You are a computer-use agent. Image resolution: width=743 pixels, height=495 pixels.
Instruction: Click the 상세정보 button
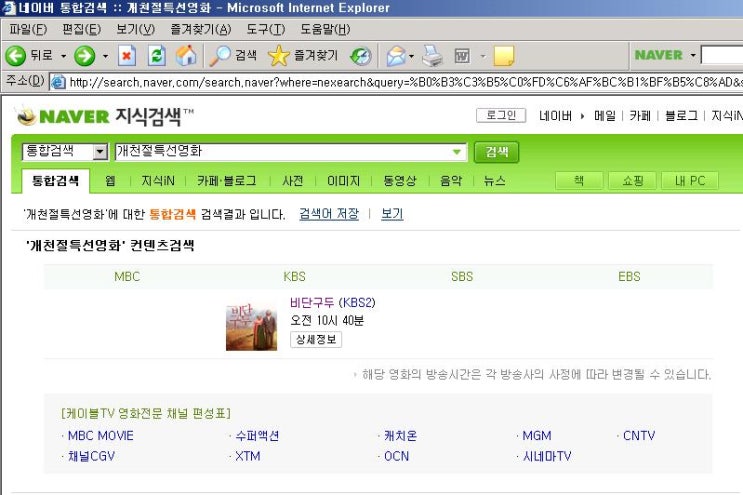click(x=316, y=339)
